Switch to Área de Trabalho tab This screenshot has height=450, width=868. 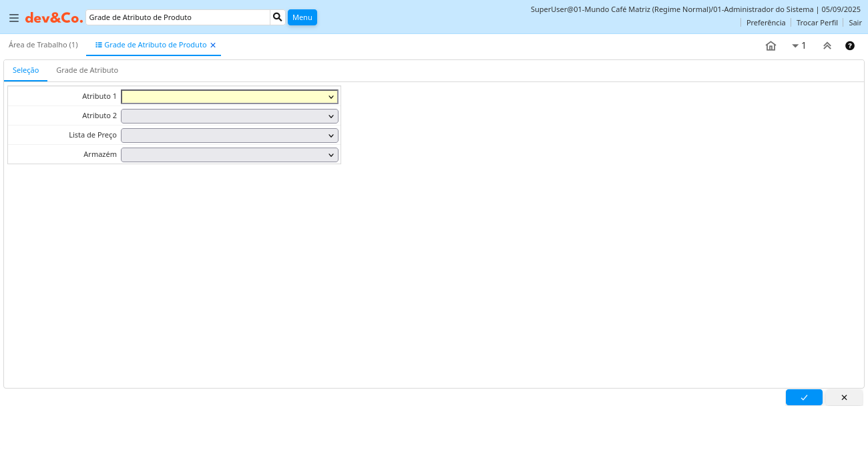43,45
